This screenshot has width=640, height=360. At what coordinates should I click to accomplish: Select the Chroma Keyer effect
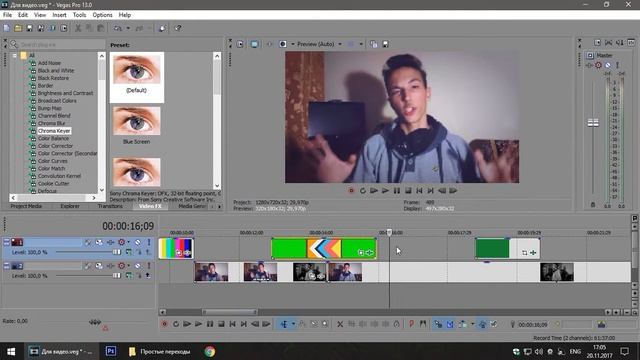coord(54,131)
